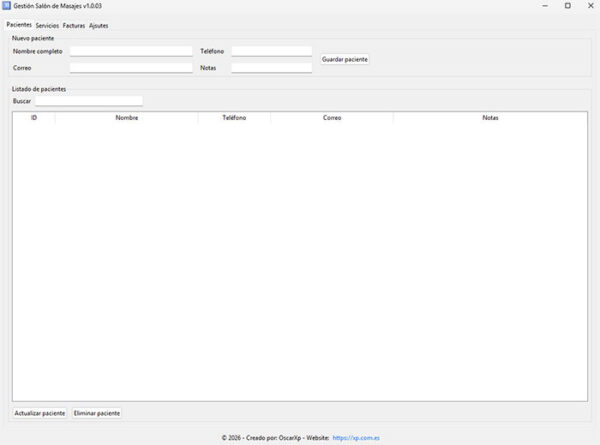
Task: Focus the Teléfono input field
Action: 272,51
